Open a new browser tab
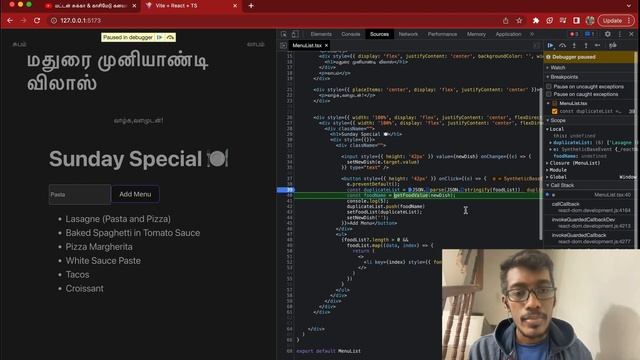The image size is (640, 360). pyautogui.click(x=251, y=6)
